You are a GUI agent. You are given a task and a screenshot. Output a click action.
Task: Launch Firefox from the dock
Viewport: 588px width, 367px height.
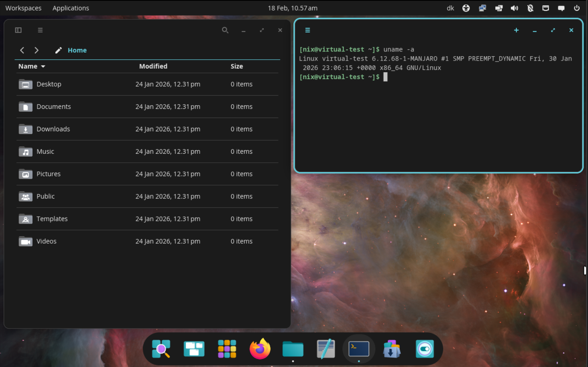coord(260,349)
